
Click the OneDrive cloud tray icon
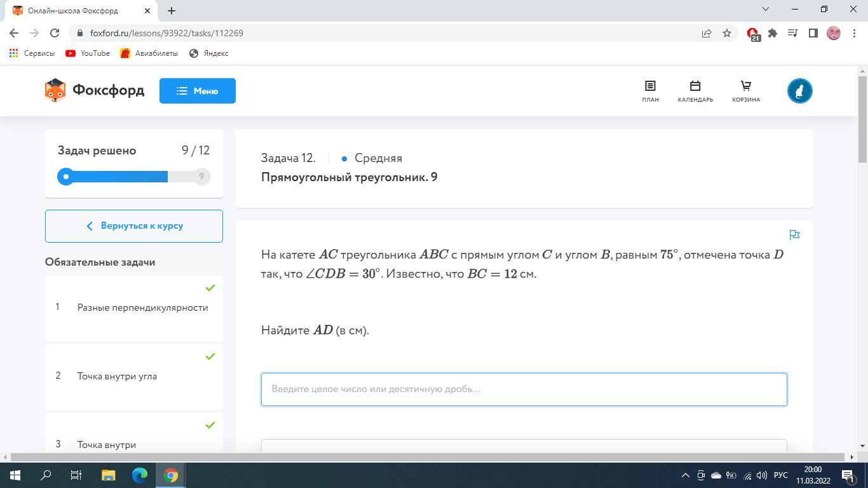(716, 475)
